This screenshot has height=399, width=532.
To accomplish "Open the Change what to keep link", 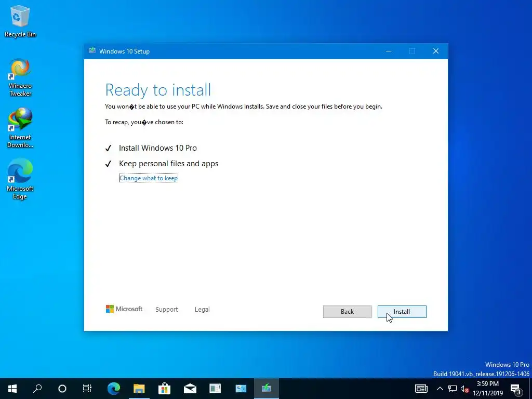I will 149,178.
